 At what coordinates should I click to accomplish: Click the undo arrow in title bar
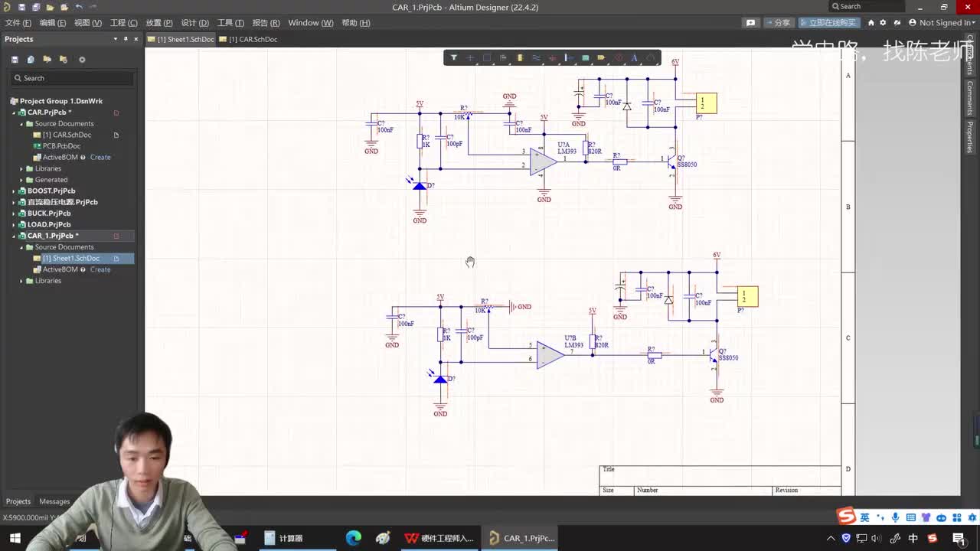pos(79,7)
